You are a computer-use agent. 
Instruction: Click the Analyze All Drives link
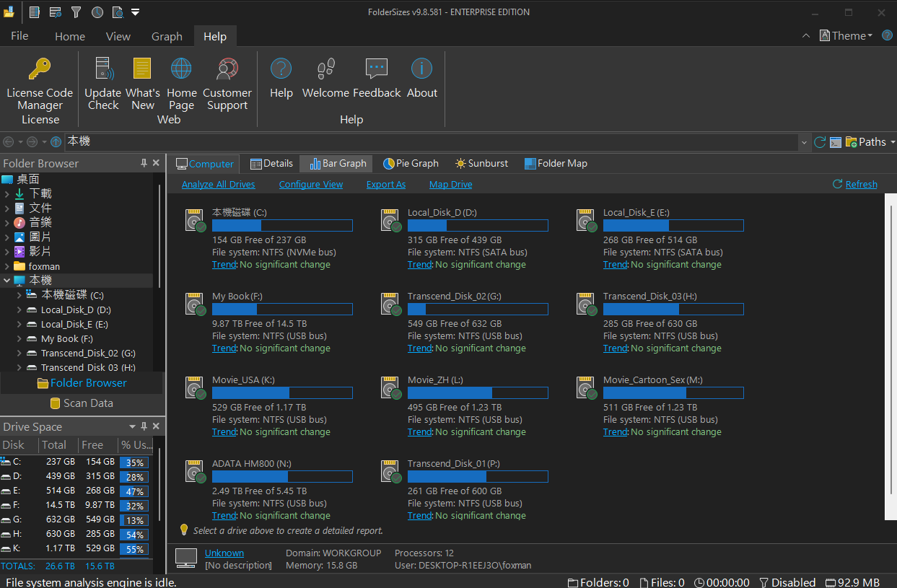219,185
